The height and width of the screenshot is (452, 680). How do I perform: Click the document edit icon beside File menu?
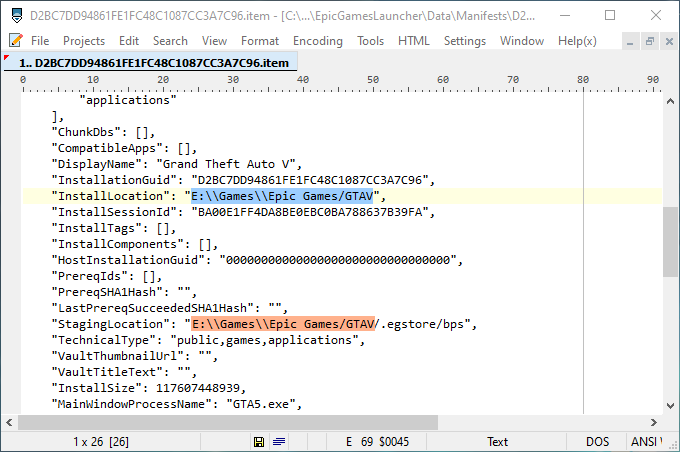click(16, 40)
